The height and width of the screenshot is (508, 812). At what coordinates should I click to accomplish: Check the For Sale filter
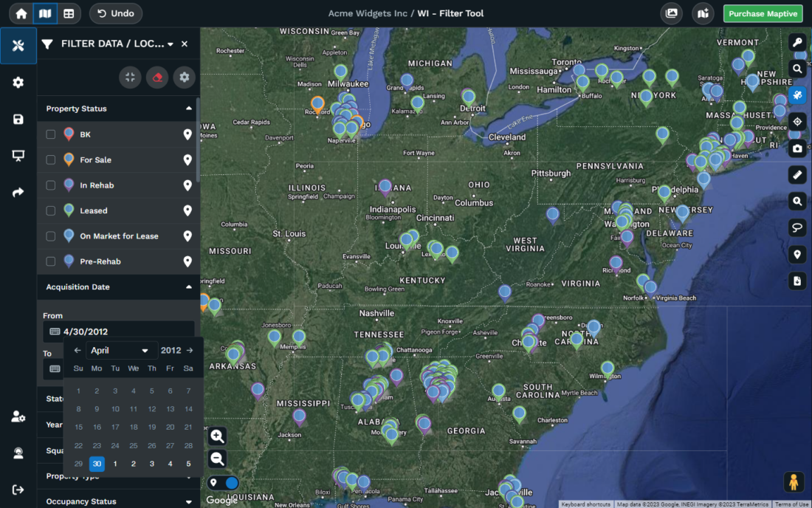(x=50, y=159)
